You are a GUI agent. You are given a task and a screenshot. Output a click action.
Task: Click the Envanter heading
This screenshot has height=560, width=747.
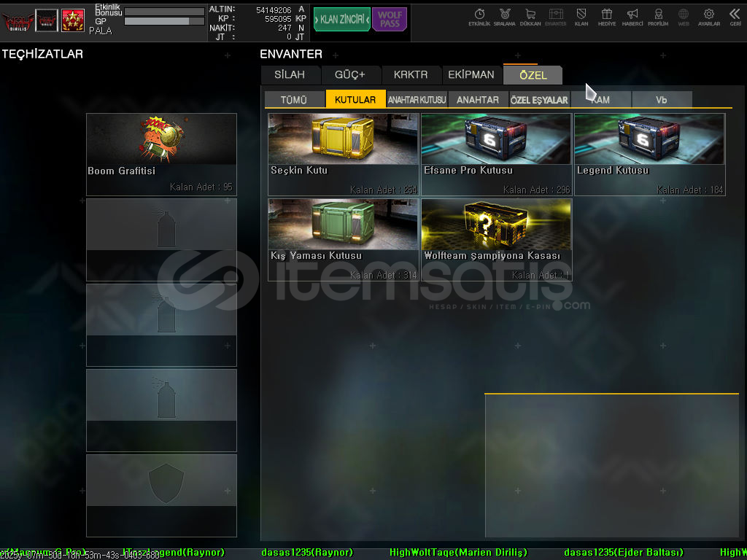pos(291,54)
